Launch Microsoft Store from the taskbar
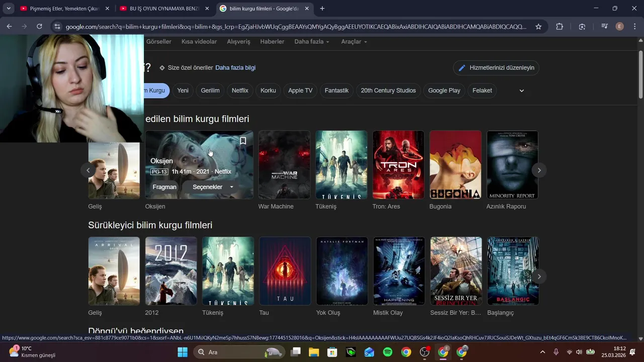 [x=332, y=352]
